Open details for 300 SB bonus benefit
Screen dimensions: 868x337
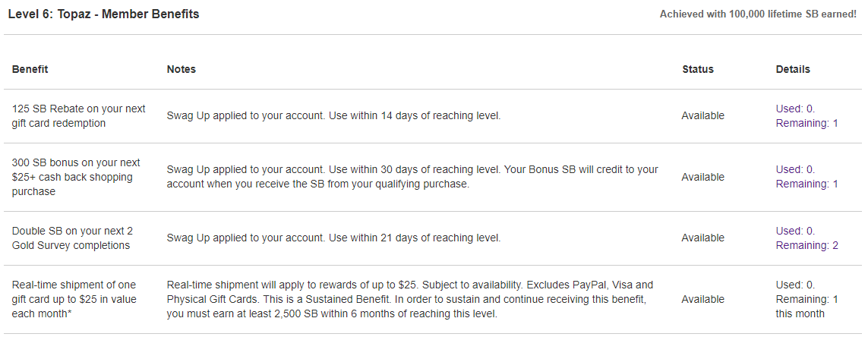point(806,177)
